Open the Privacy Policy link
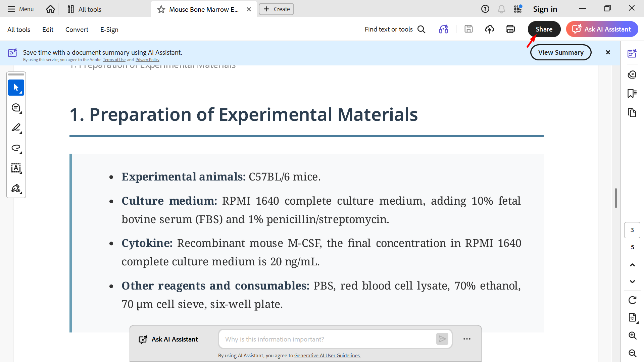This screenshot has height=362, width=644. click(147, 60)
